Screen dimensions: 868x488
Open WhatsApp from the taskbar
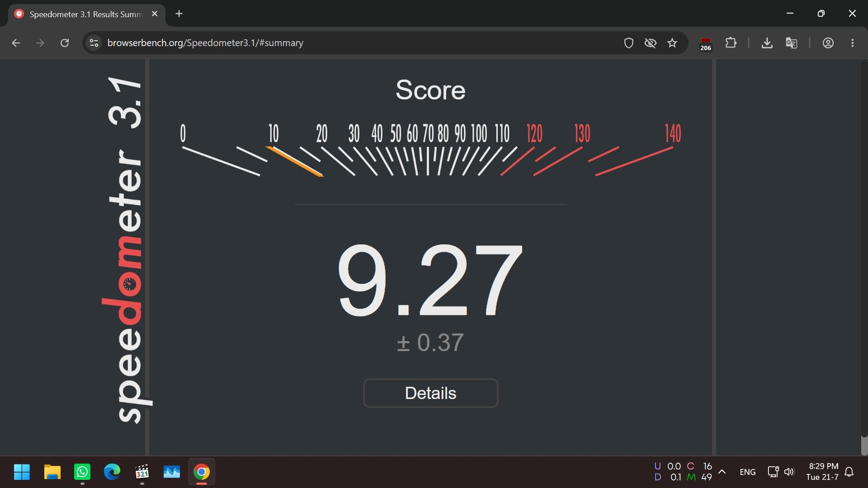pos(82,472)
